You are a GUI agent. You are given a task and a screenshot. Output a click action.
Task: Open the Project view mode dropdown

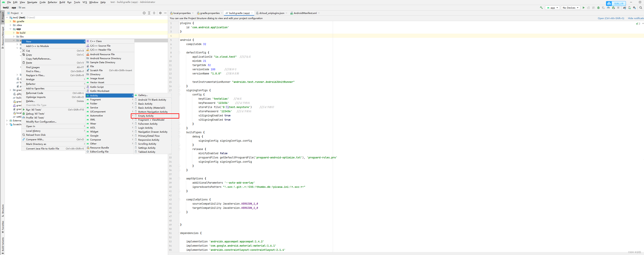click(x=15, y=13)
